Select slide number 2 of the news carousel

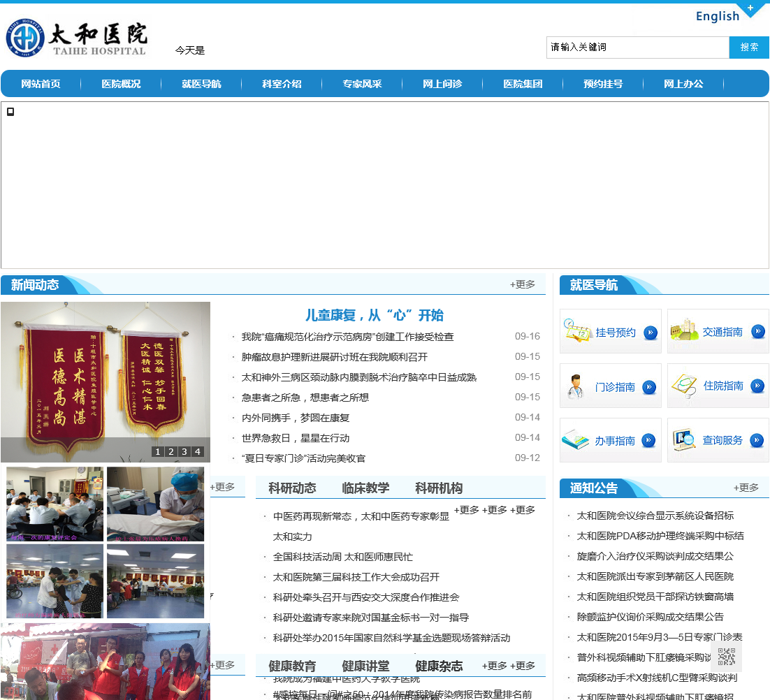(x=171, y=451)
